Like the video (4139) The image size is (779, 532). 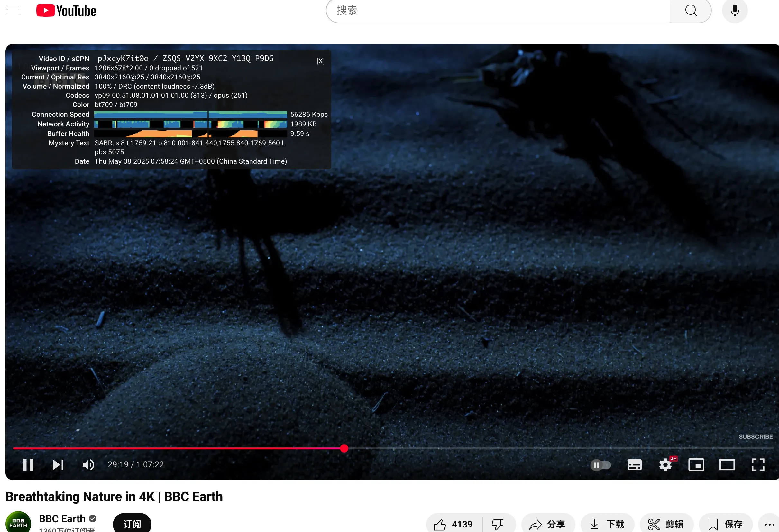(453, 524)
